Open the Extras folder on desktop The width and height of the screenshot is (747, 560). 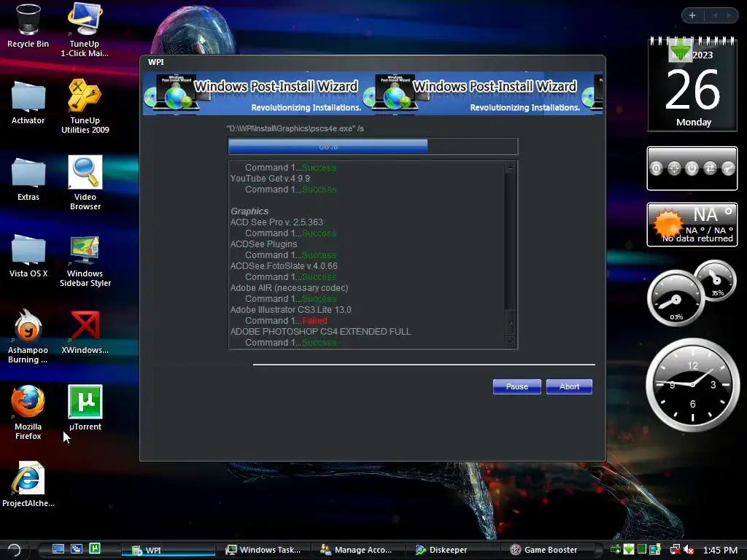(28, 179)
